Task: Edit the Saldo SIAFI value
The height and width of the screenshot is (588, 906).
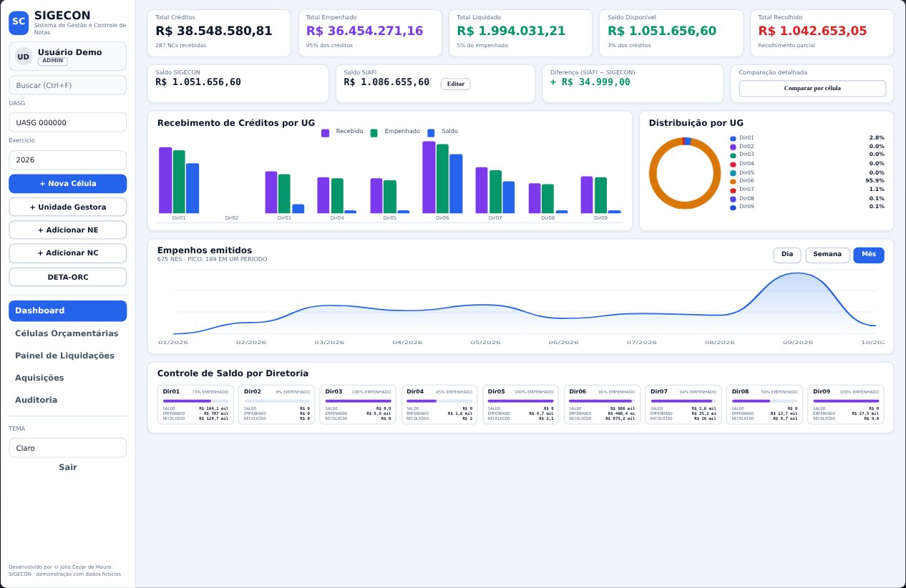Action: (455, 84)
